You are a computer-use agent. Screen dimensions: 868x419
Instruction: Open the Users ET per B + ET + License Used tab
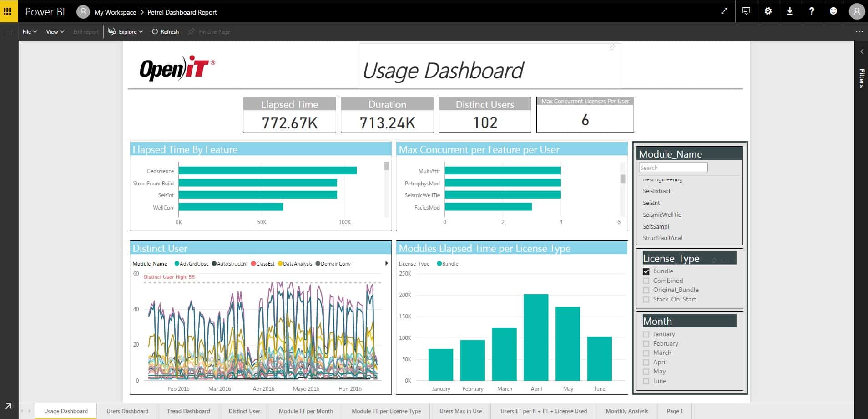[544, 411]
